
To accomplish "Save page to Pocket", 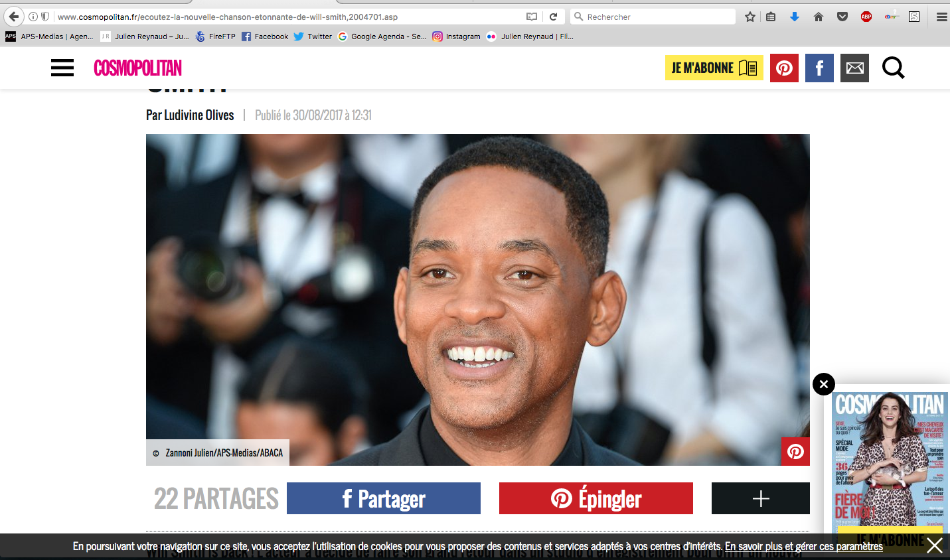I will point(842,17).
